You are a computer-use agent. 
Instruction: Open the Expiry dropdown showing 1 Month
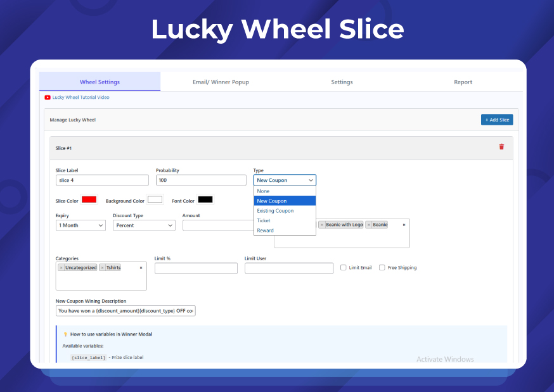(x=81, y=225)
